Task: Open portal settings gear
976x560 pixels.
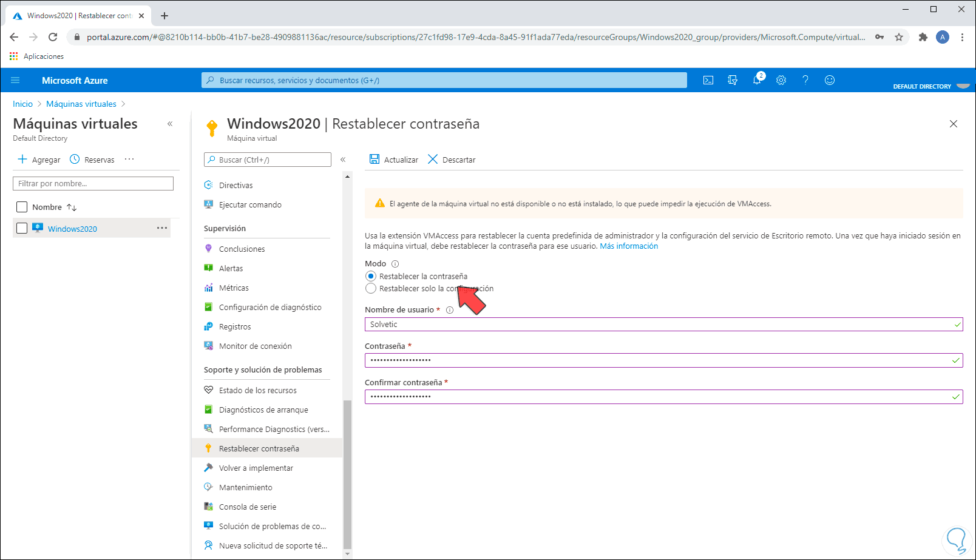Action: pos(781,80)
